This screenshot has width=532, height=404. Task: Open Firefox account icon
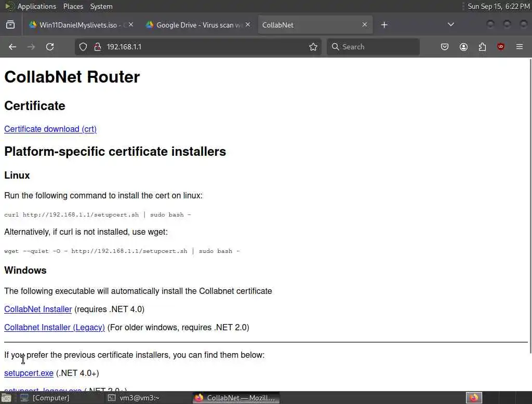coord(463,47)
